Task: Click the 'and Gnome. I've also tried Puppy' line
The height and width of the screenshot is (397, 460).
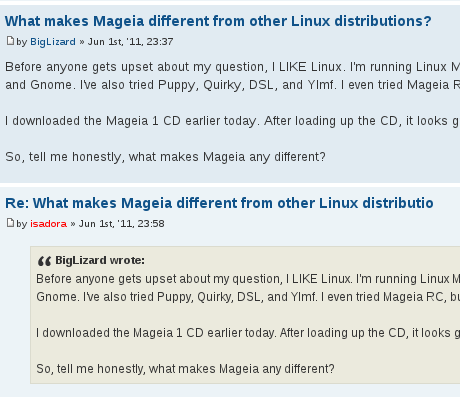Action: pyautogui.click(x=233, y=85)
